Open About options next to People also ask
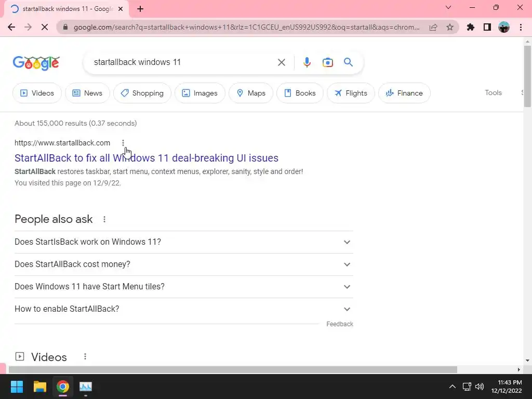Image resolution: width=532 pixels, height=399 pixels. pos(104,219)
